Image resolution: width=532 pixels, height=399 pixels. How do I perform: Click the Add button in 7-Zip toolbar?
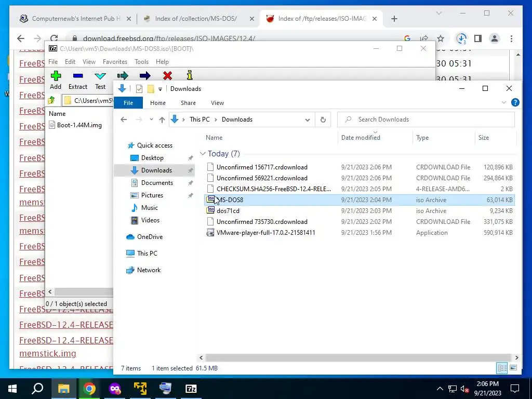point(56,80)
